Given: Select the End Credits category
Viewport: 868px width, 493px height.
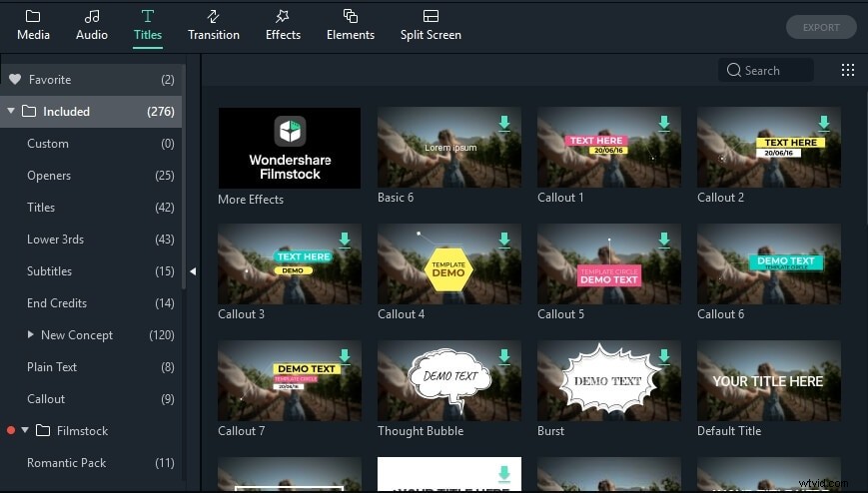Looking at the screenshot, I should click(x=91, y=303).
